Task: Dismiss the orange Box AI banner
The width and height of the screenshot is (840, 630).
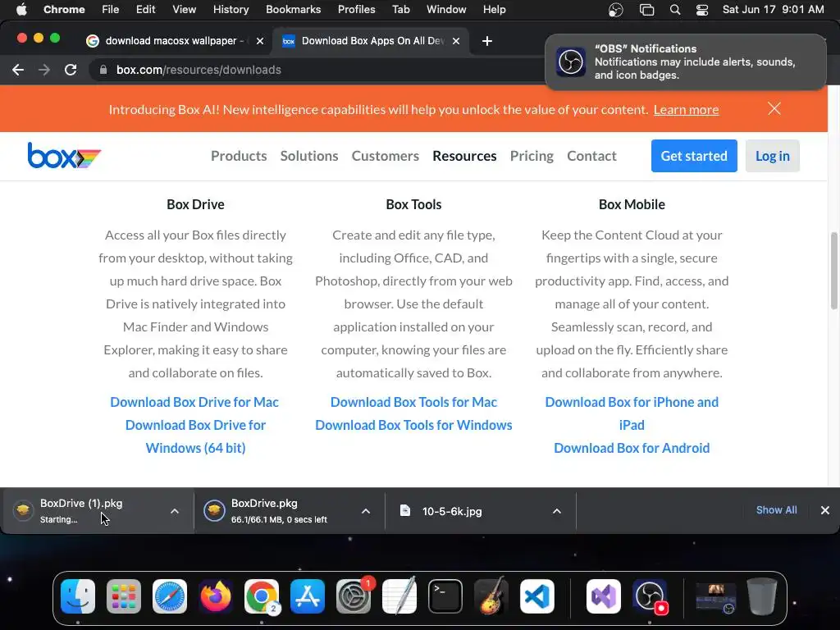Action: point(774,109)
